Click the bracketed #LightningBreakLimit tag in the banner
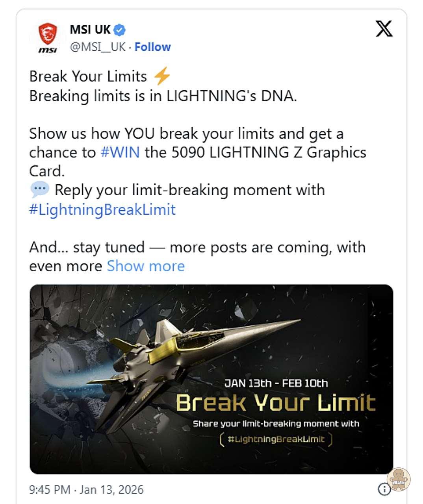Image resolution: width=423 pixels, height=504 pixels. coord(276,439)
